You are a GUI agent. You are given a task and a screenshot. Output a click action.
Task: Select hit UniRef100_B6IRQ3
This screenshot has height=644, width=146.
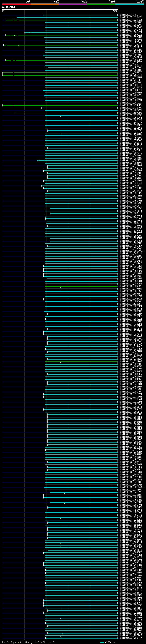[131, 22]
